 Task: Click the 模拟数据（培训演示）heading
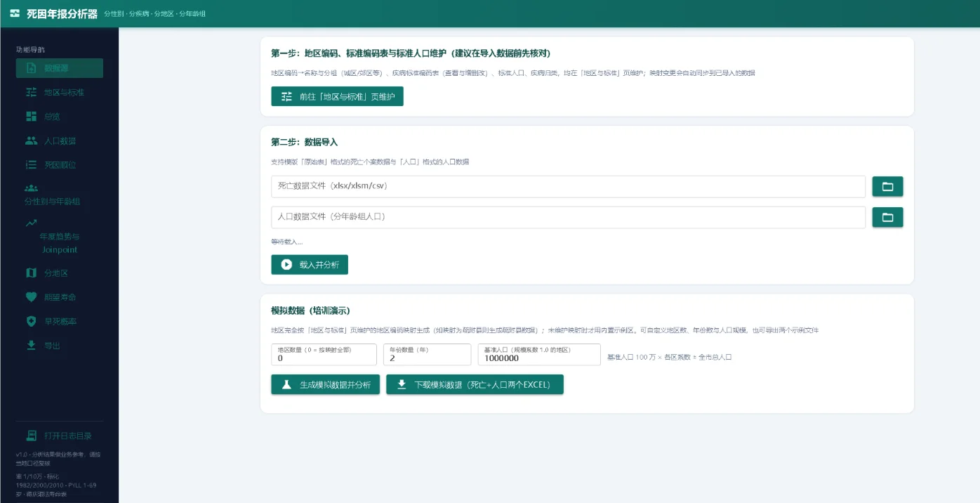[310, 311]
